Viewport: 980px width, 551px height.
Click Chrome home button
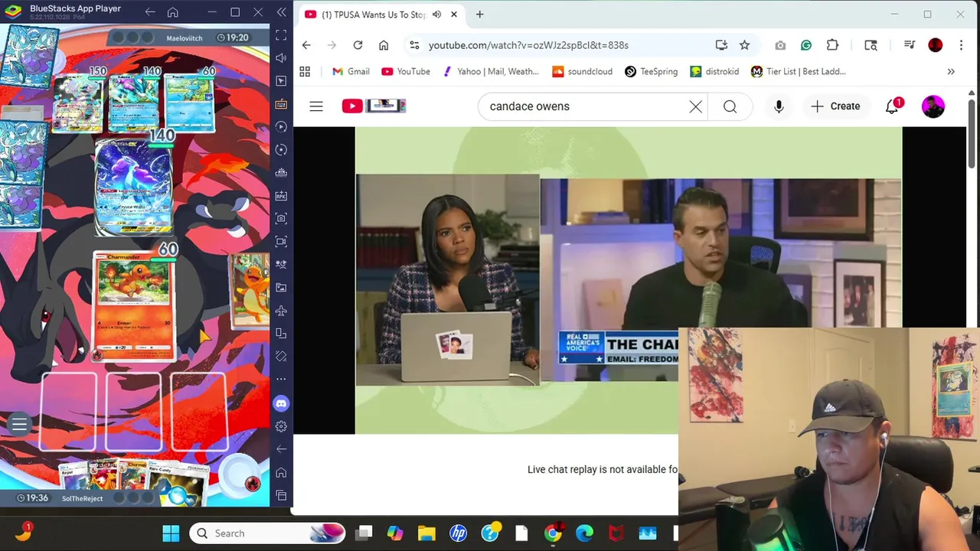coord(384,45)
